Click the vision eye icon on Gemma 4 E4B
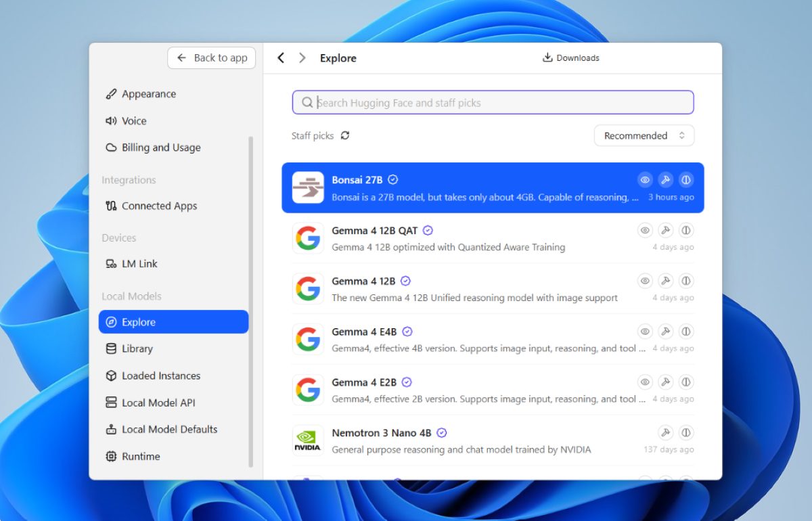Screen dimensions: 812x521 (646, 332)
